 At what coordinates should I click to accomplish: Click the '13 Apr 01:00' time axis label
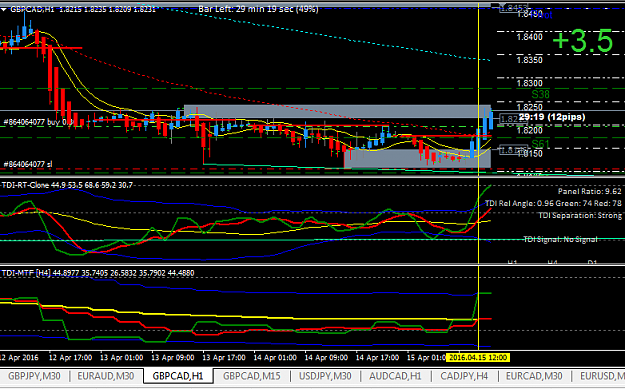(x=121, y=358)
